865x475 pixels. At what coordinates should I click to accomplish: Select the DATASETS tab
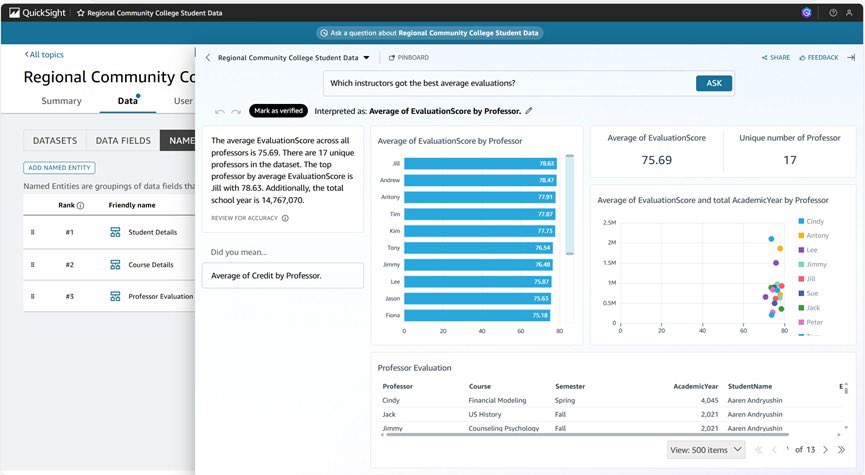coord(55,141)
